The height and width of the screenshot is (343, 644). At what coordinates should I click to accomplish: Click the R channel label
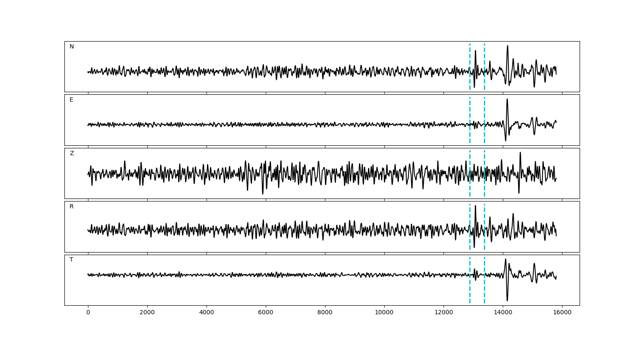click(72, 207)
